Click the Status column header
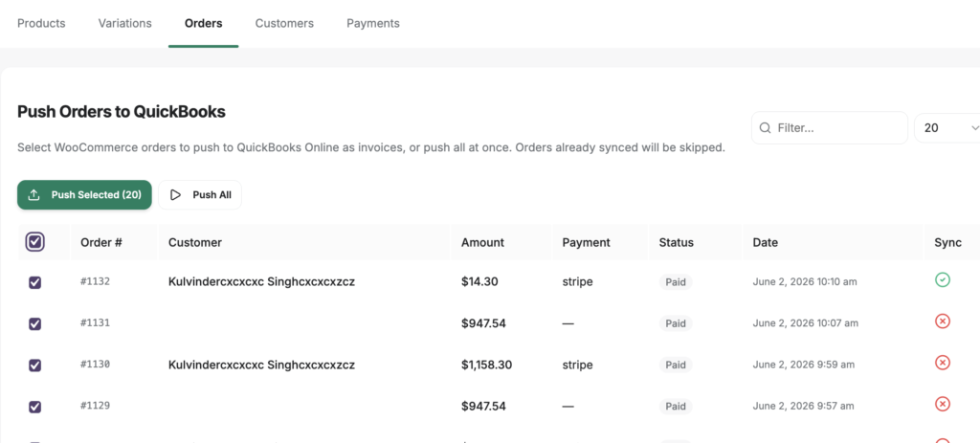 (x=677, y=242)
